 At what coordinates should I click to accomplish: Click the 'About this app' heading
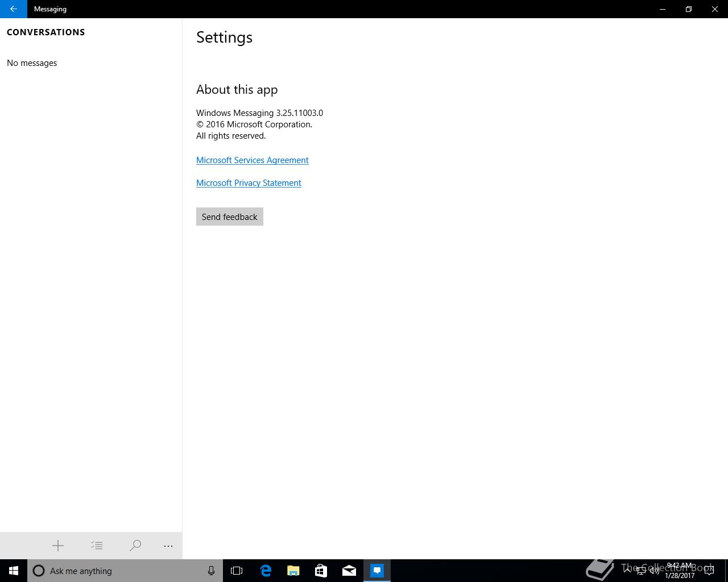point(237,89)
